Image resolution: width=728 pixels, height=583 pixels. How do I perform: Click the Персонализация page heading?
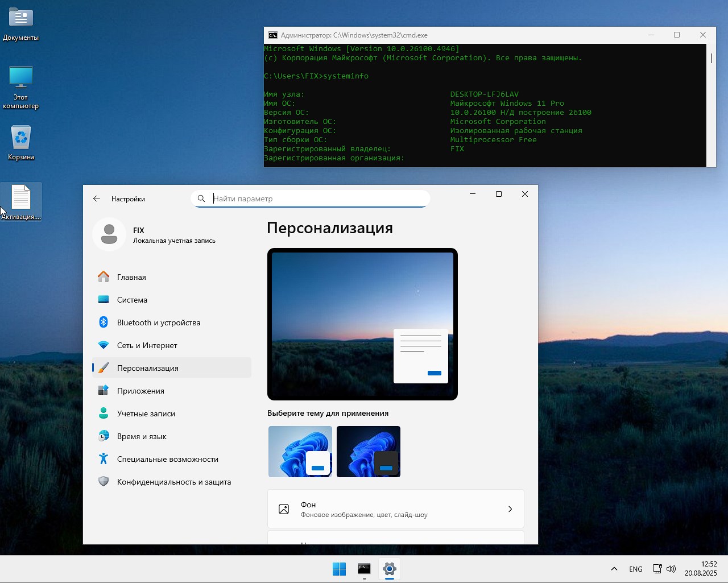pyautogui.click(x=330, y=228)
